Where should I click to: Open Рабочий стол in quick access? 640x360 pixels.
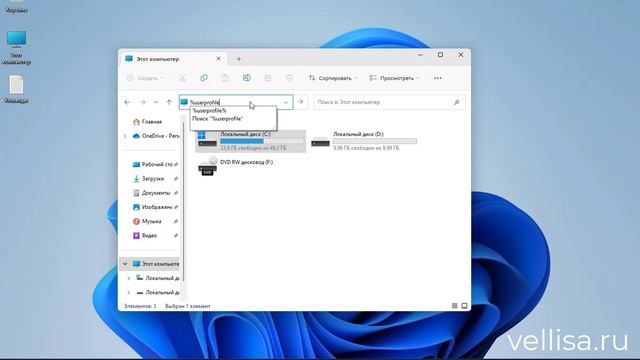153,164
